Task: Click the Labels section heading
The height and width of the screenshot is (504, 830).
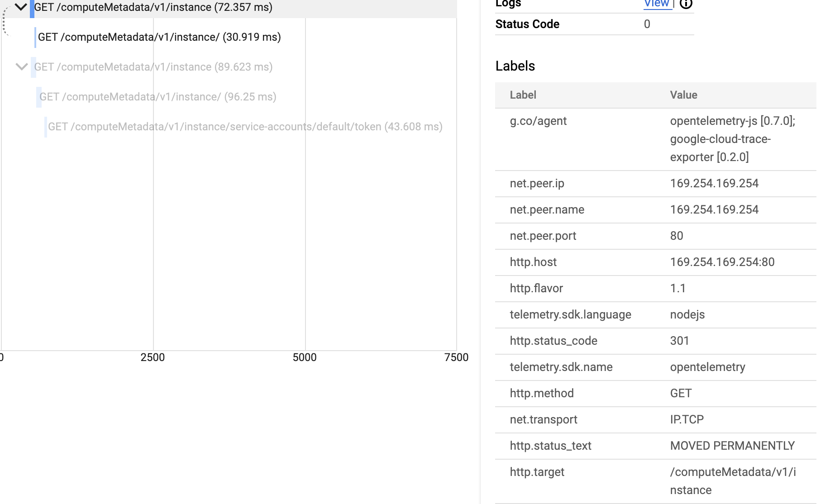Action: coord(515,66)
